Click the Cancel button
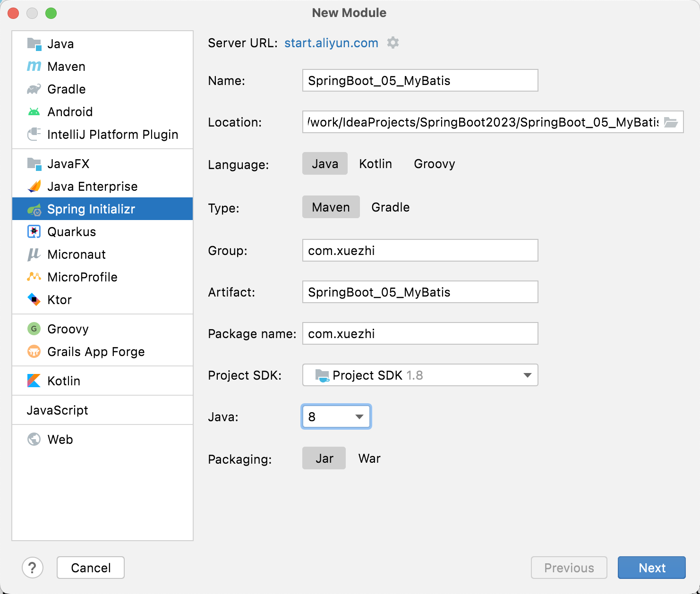The height and width of the screenshot is (594, 700). (x=91, y=568)
